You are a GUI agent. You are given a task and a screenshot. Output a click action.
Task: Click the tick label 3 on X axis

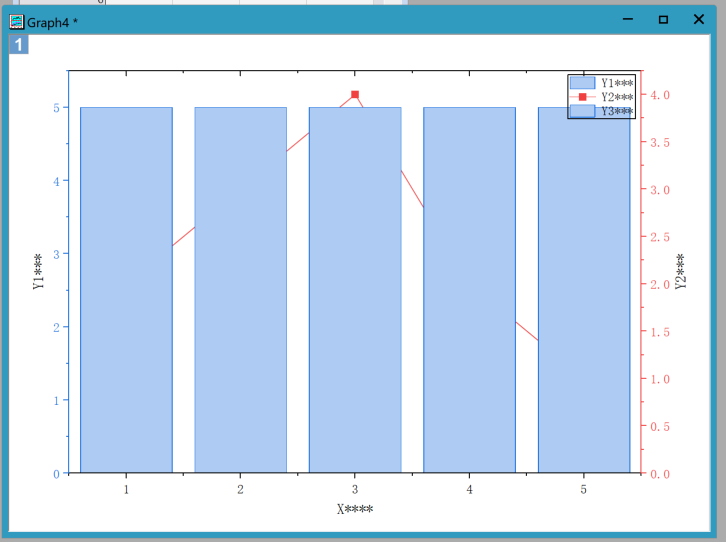click(355, 490)
